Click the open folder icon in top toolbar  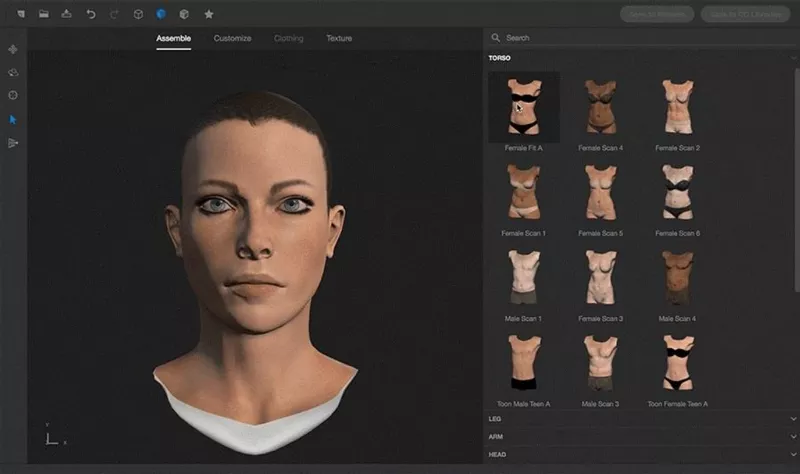tap(43, 14)
